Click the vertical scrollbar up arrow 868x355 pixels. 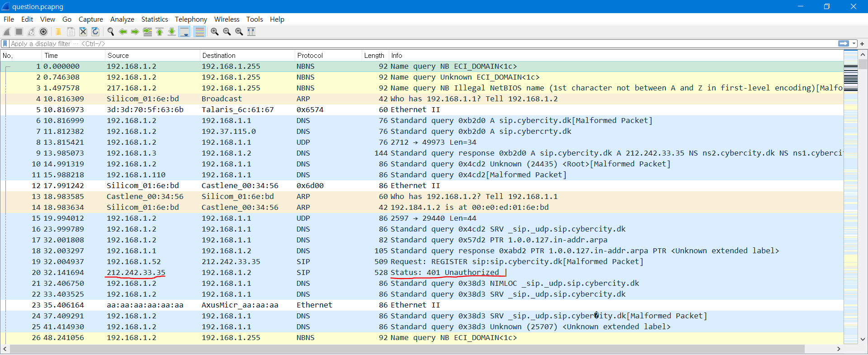click(x=863, y=55)
